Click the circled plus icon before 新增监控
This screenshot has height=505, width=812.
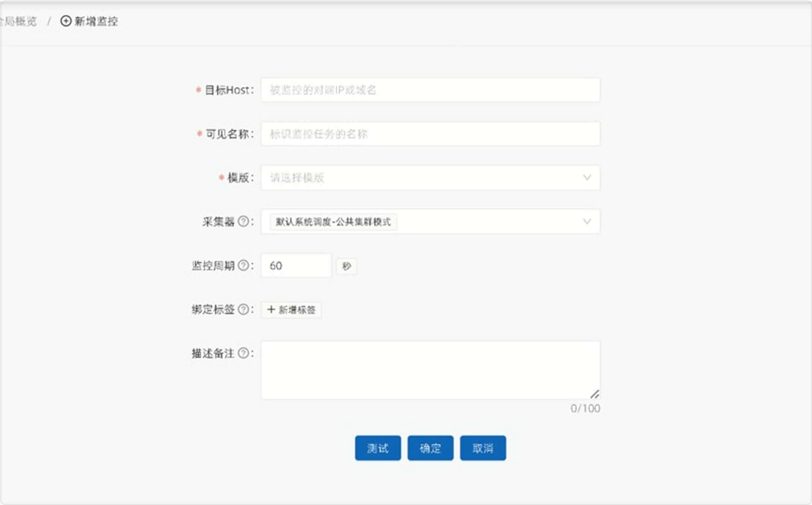[66, 21]
